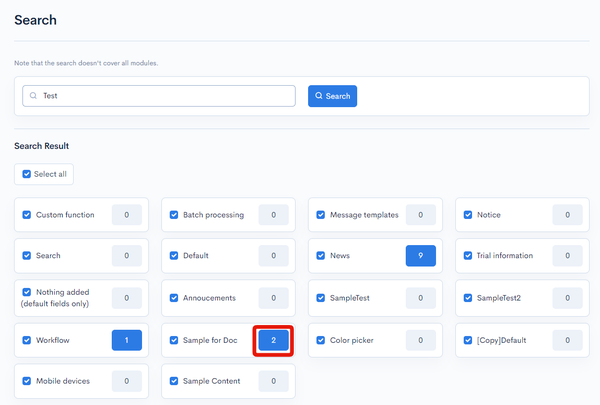The height and width of the screenshot is (405, 600).
Task: Open the 9 results for News
Action: (421, 255)
